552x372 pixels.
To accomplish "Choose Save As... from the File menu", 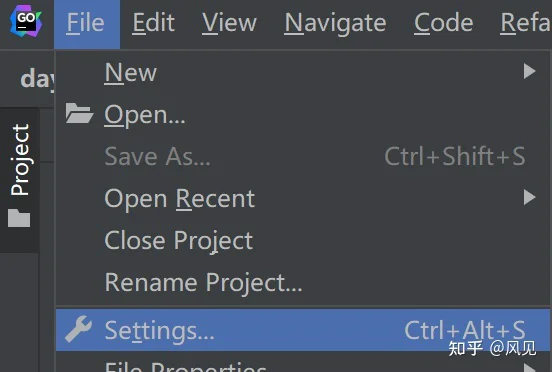I will pyautogui.click(x=303, y=156).
